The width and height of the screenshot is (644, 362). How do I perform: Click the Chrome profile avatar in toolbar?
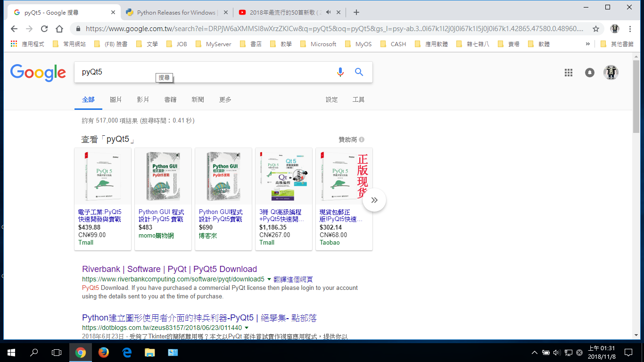pyautogui.click(x=615, y=29)
